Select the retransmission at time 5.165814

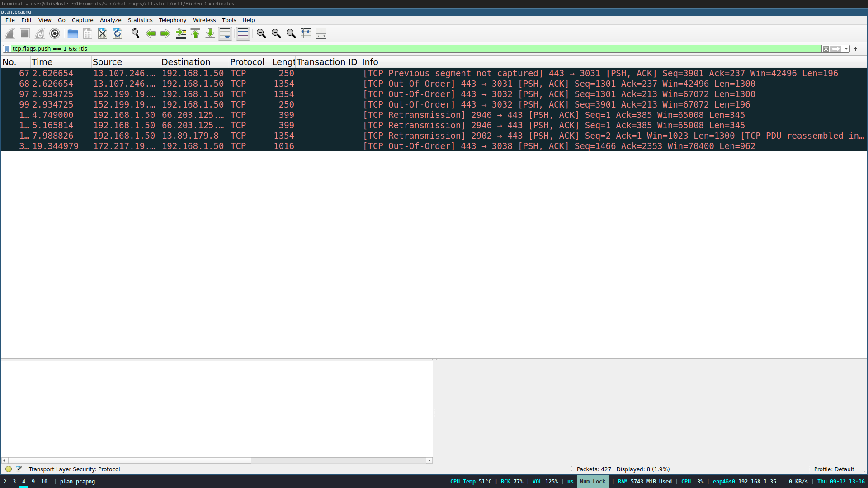(434, 125)
